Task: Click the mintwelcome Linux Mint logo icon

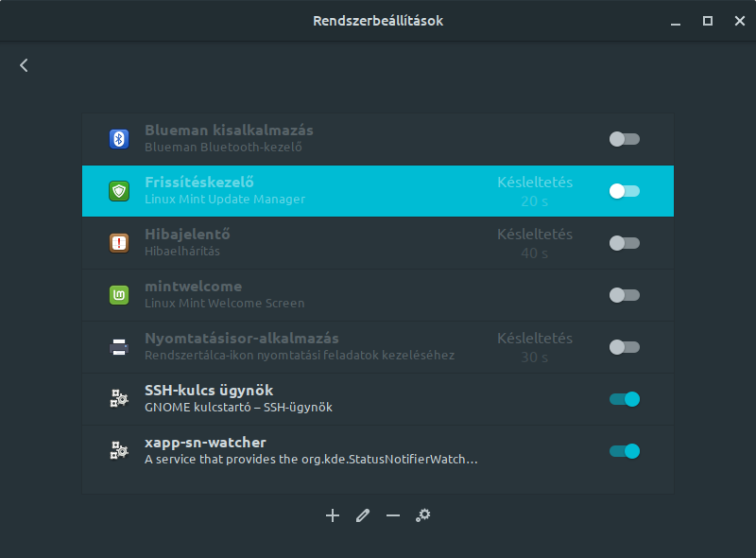Action: [119, 295]
